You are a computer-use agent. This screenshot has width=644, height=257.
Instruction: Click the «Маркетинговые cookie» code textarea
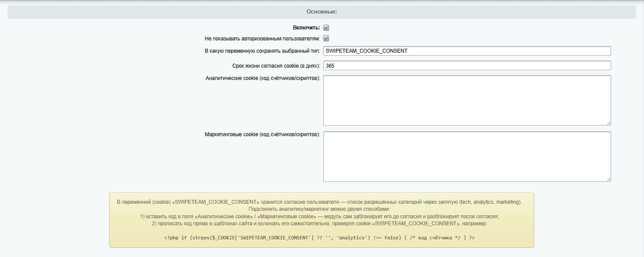click(x=467, y=156)
